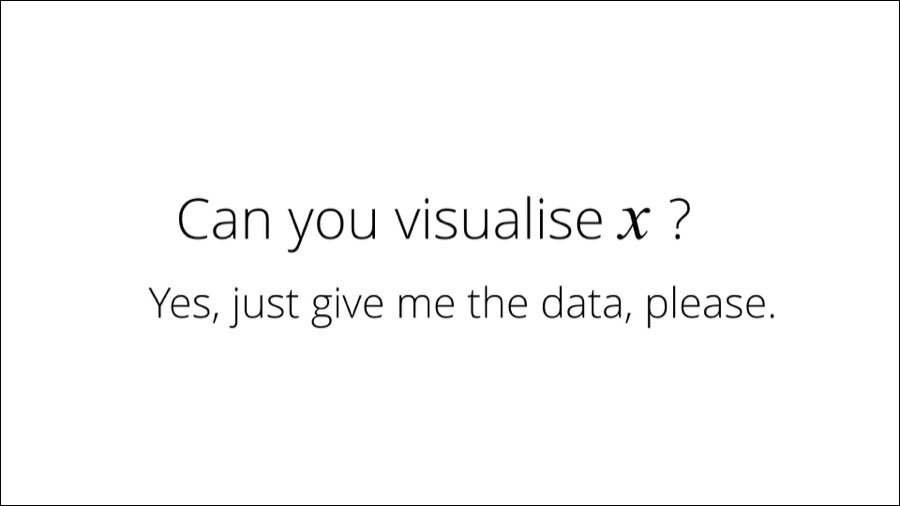Click the capital letter Y of "Yes"

[x=161, y=303]
